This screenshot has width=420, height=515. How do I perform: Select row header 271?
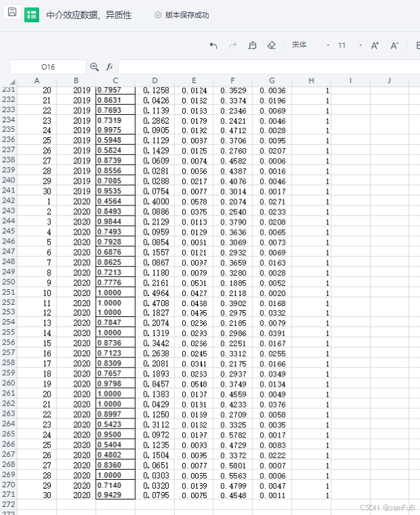coord(9,494)
